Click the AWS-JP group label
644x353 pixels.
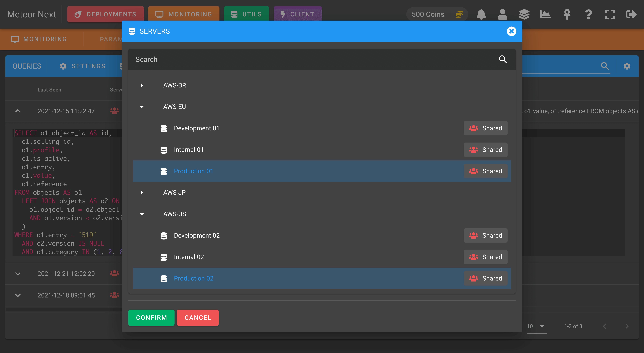pyautogui.click(x=174, y=193)
